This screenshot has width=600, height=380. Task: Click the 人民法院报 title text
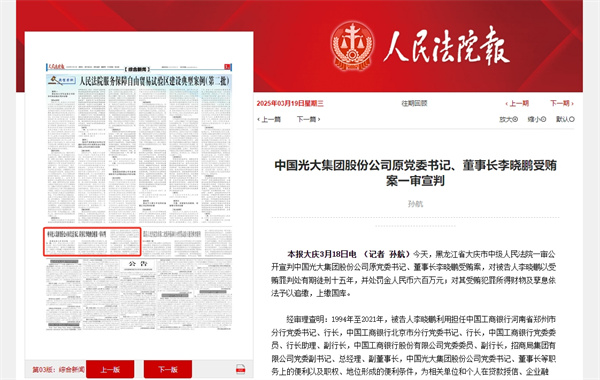pos(446,46)
